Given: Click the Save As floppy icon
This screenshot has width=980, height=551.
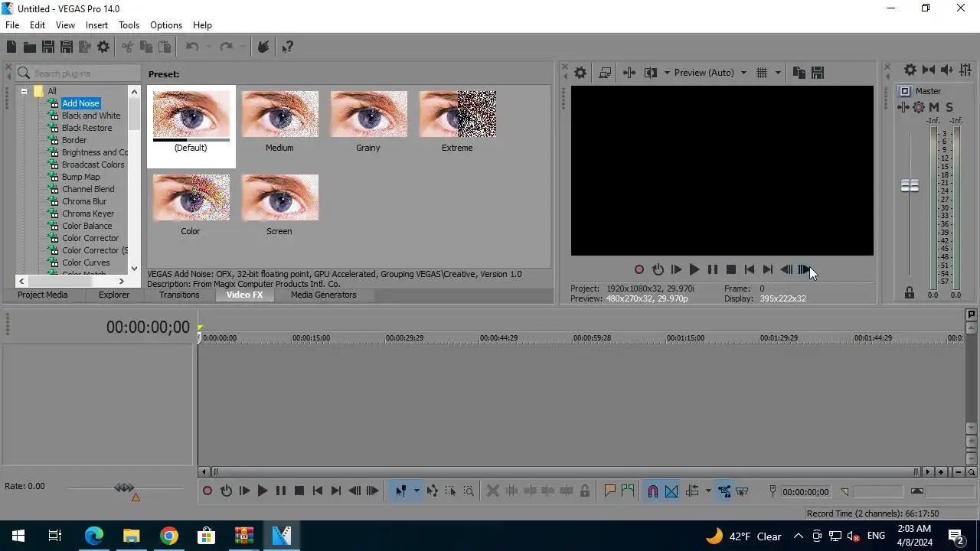Looking at the screenshot, I should pyautogui.click(x=67, y=47).
